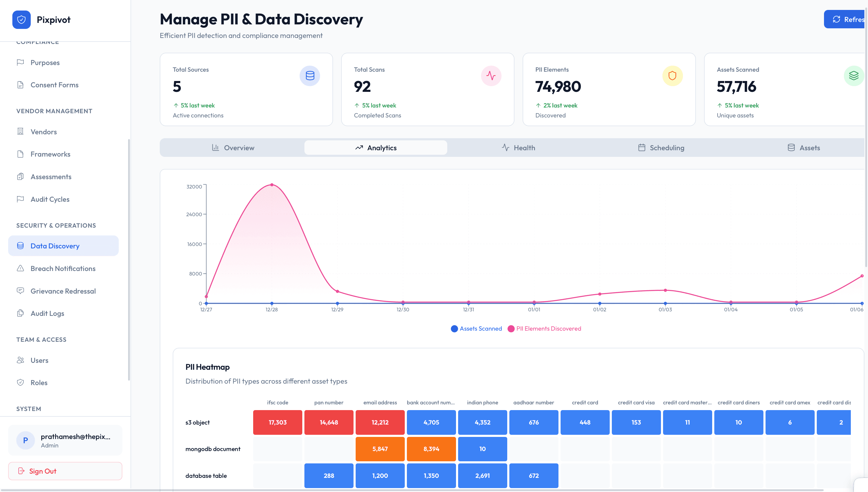This screenshot has height=492, width=868.
Task: Click the Pixpivot shield logo icon
Action: coord(21,20)
